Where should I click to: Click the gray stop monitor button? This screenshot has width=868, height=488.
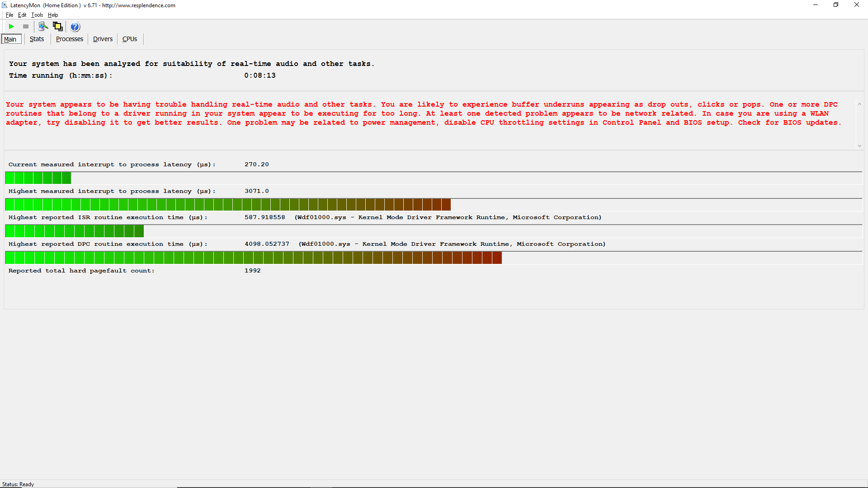(x=26, y=27)
